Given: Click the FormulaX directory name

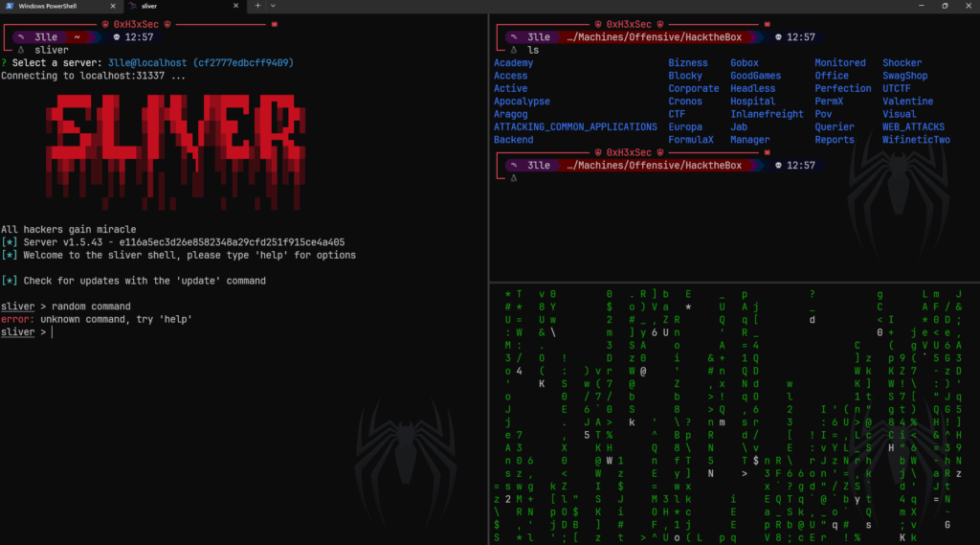Looking at the screenshot, I should tap(691, 140).
